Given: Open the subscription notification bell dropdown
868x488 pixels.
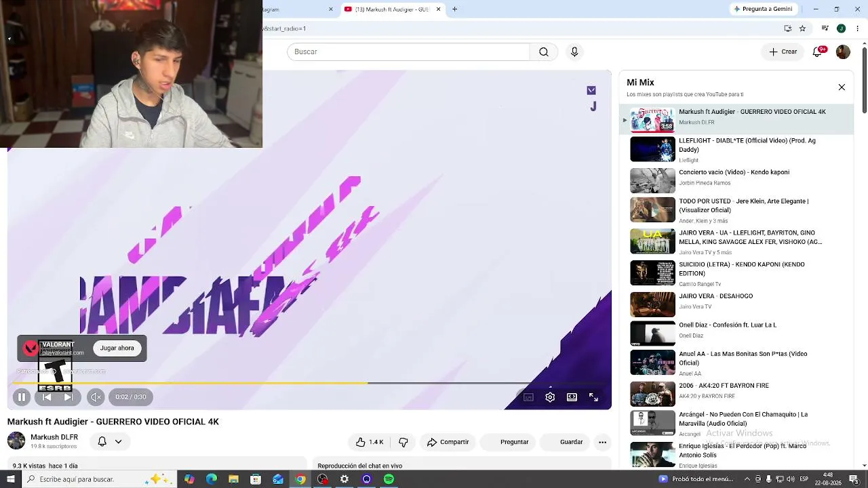Looking at the screenshot, I should click(109, 441).
